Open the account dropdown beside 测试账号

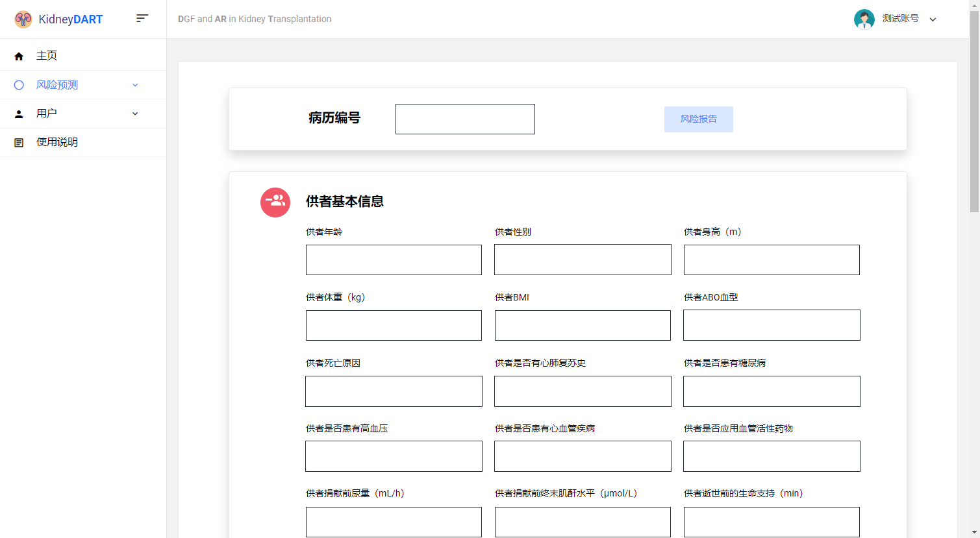coord(933,19)
